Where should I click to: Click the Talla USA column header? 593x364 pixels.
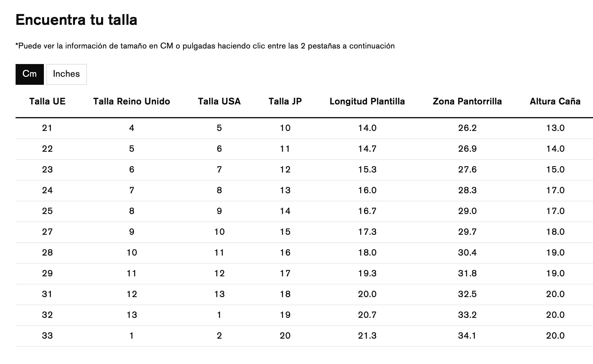point(219,102)
